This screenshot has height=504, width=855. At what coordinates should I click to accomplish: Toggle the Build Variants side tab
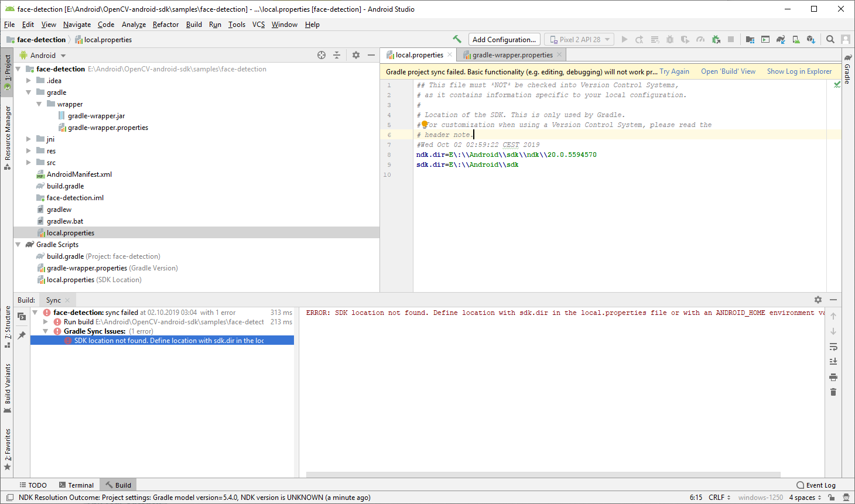pyautogui.click(x=7, y=388)
